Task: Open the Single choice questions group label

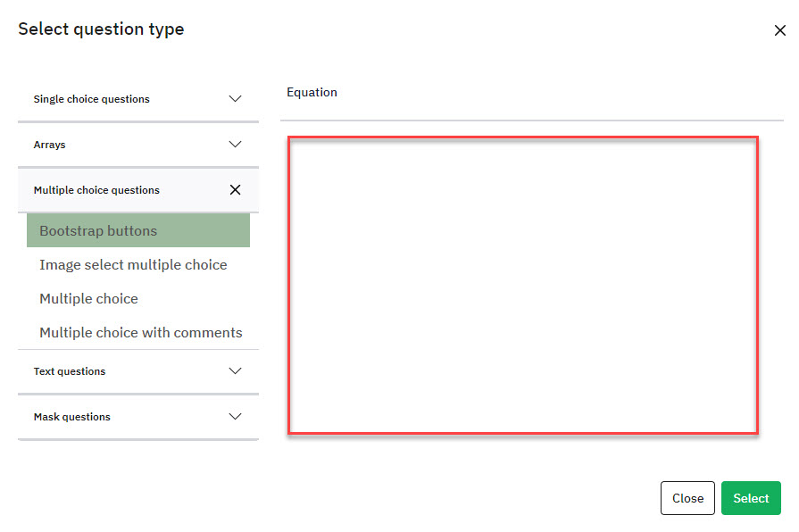Action: pyautogui.click(x=92, y=99)
